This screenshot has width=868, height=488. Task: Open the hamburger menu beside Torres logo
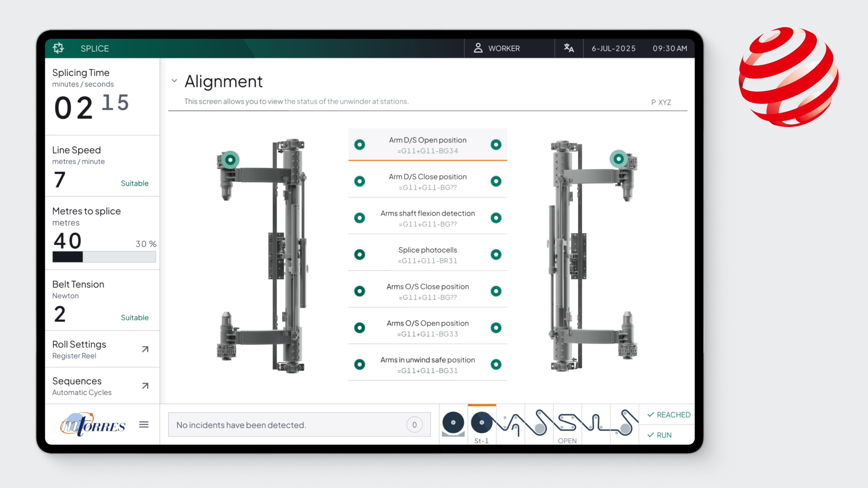click(x=144, y=424)
